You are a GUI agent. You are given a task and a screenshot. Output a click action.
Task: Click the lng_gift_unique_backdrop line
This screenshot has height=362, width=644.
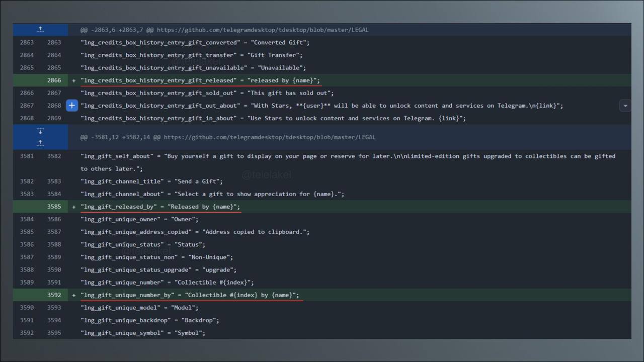150,320
